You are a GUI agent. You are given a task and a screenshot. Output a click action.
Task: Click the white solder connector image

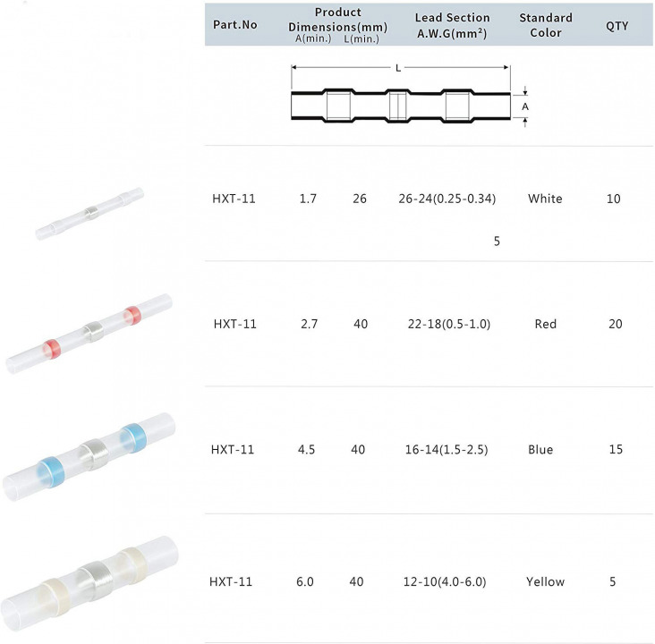coord(89,214)
